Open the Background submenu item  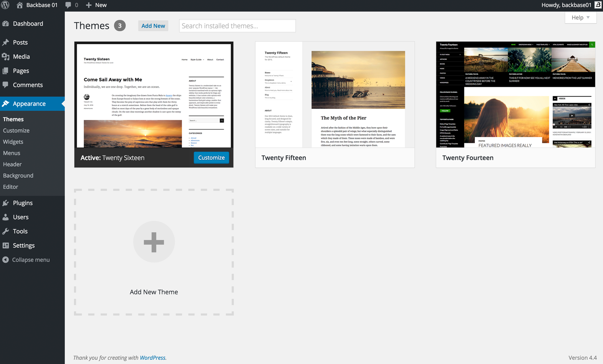click(x=18, y=176)
